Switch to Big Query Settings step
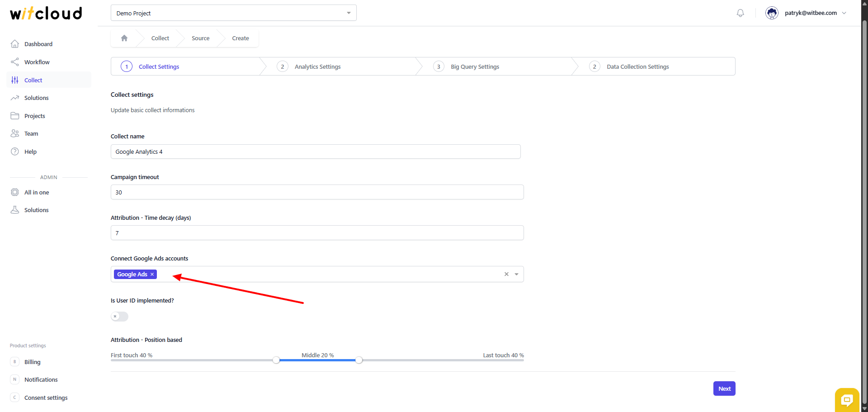868x412 pixels. 475,67
